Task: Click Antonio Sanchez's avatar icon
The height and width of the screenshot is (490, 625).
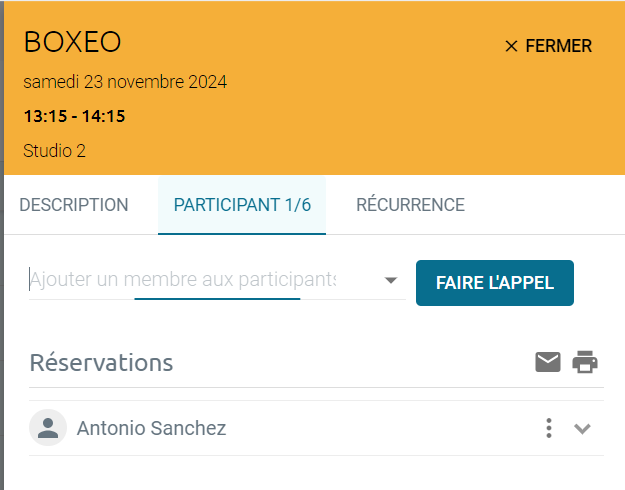Action: pos(48,427)
